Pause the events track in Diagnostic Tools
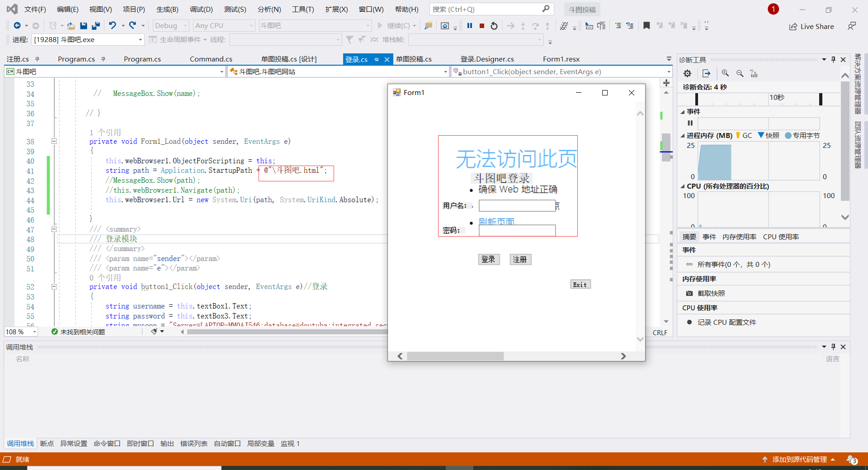The image size is (868, 470). coord(690,123)
